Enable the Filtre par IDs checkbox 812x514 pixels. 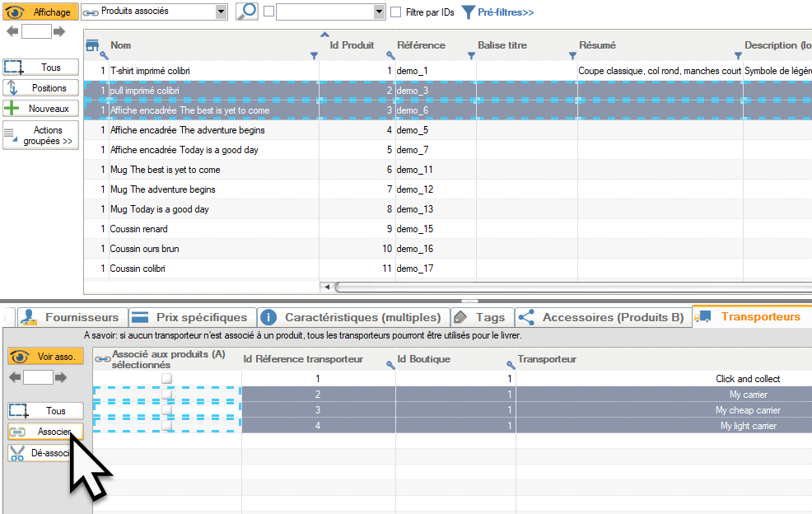(396, 12)
